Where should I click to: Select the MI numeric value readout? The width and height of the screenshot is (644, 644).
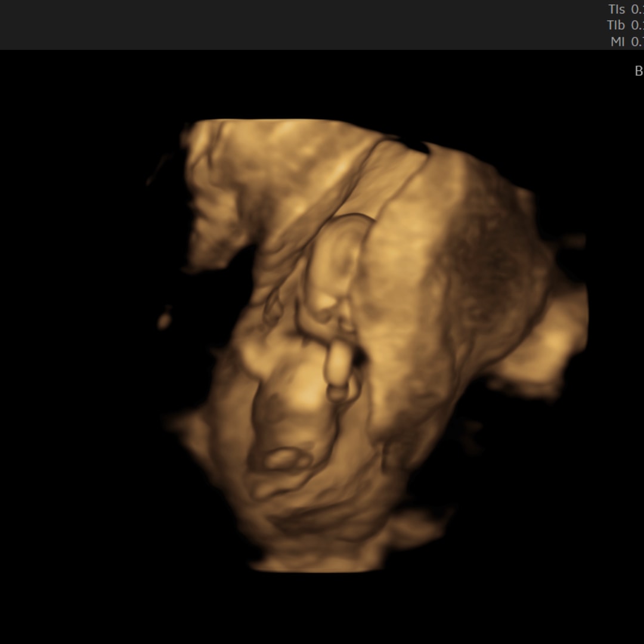point(637,41)
